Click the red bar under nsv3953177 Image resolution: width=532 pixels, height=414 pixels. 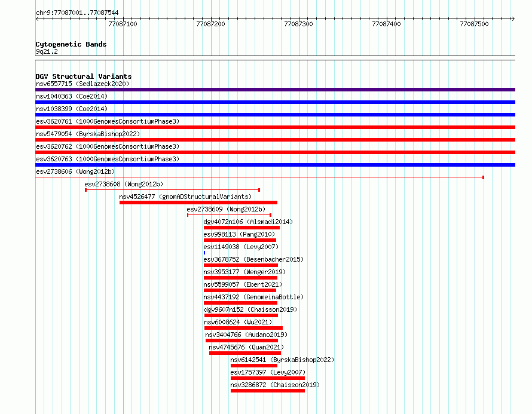coord(240,278)
